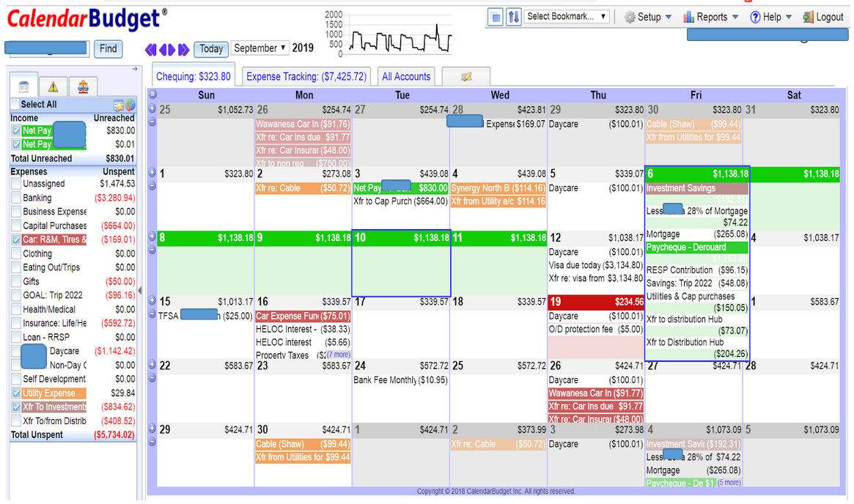Enable the Banking category checkbox
This screenshot has height=504, width=854.
pyautogui.click(x=15, y=198)
